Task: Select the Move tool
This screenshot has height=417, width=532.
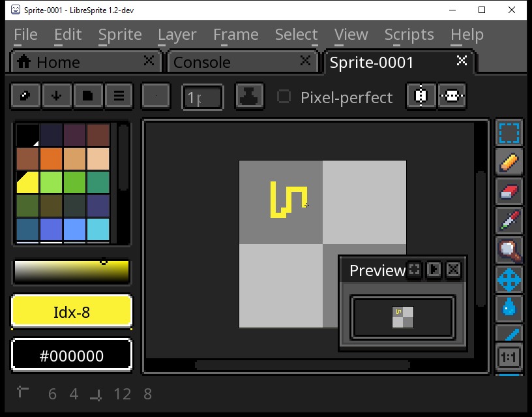Action: coord(509,279)
